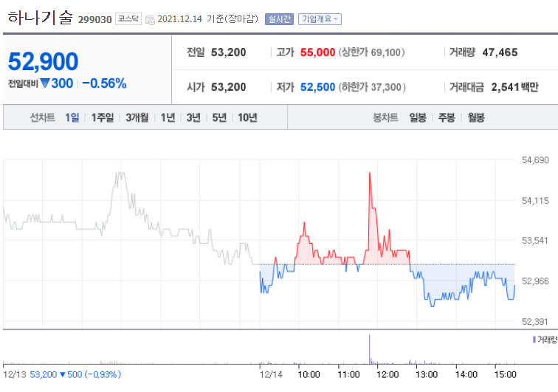
Task: Click the 거래대금 value 2,541 백만
Action: tap(515, 87)
